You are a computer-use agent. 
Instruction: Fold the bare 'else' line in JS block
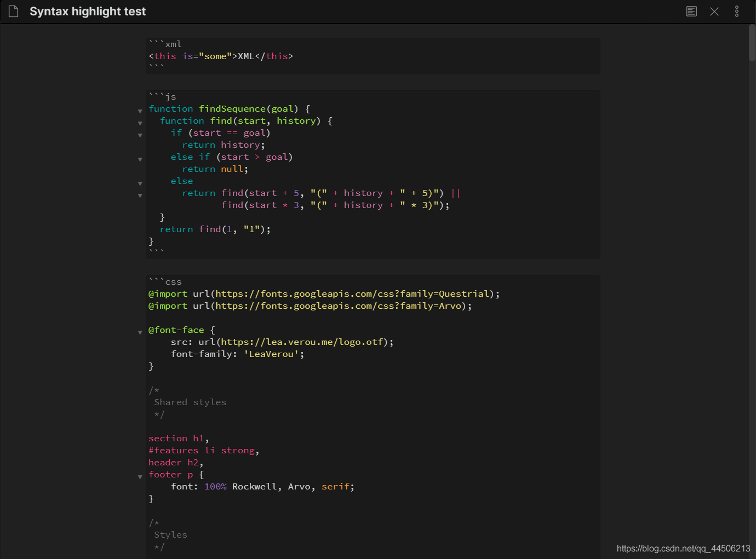pos(140,183)
